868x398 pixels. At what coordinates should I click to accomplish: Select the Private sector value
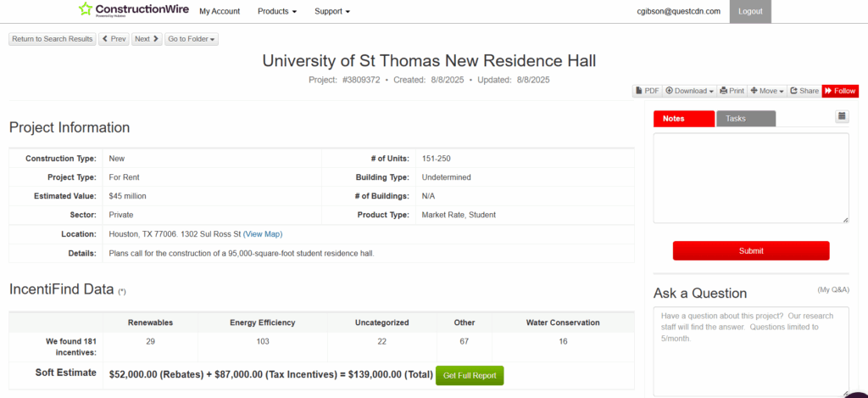(x=121, y=215)
